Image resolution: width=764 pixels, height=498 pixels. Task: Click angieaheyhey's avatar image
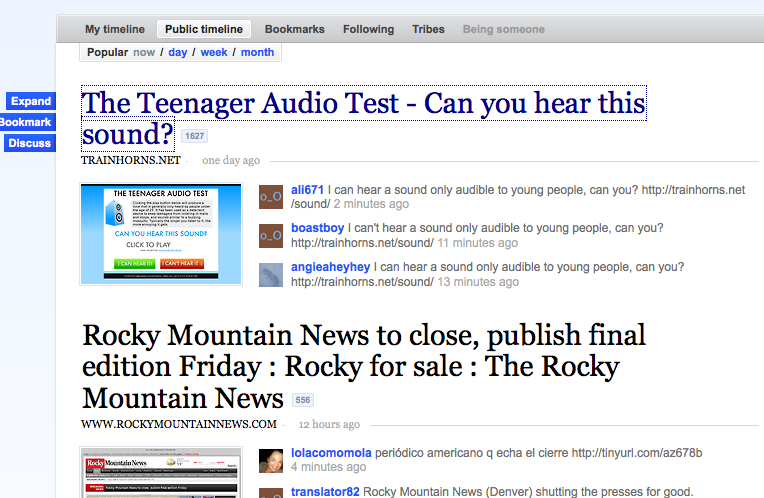point(271,275)
